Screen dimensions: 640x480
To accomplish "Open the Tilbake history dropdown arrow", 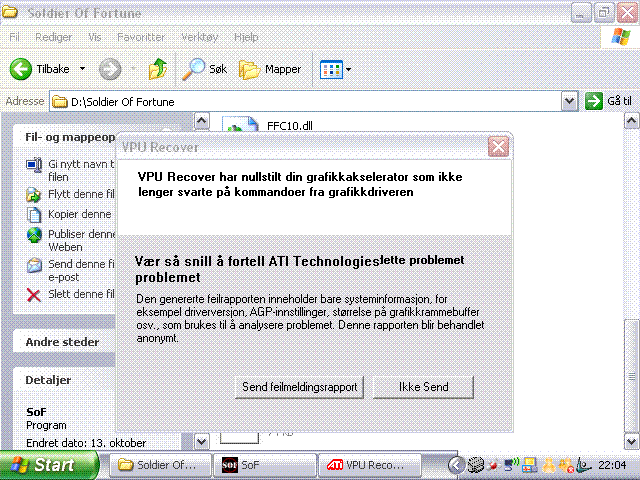I will (x=82, y=69).
